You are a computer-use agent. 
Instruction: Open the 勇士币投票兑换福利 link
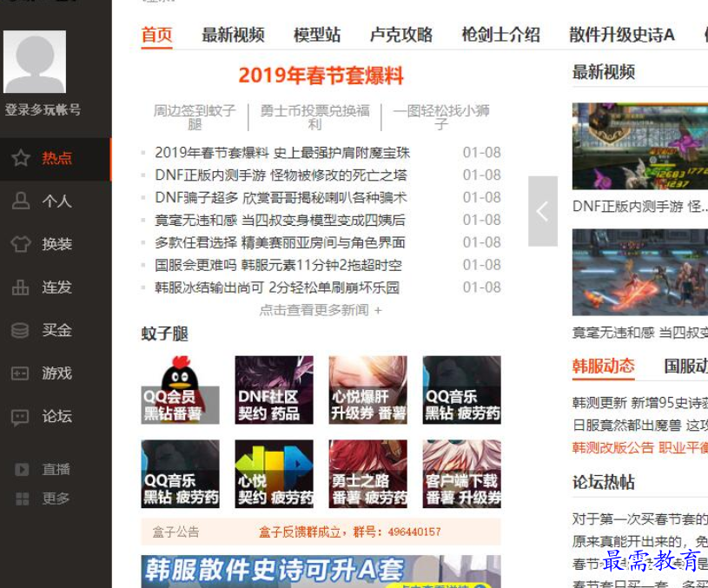tap(314, 117)
